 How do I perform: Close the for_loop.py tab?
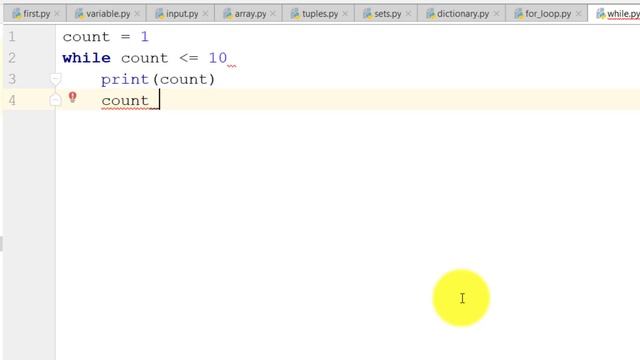578,14
